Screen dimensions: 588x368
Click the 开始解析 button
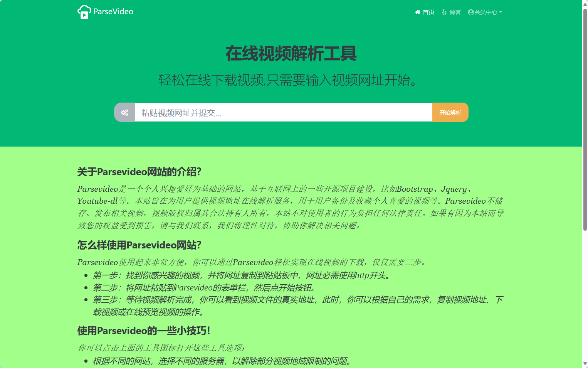coord(450,112)
